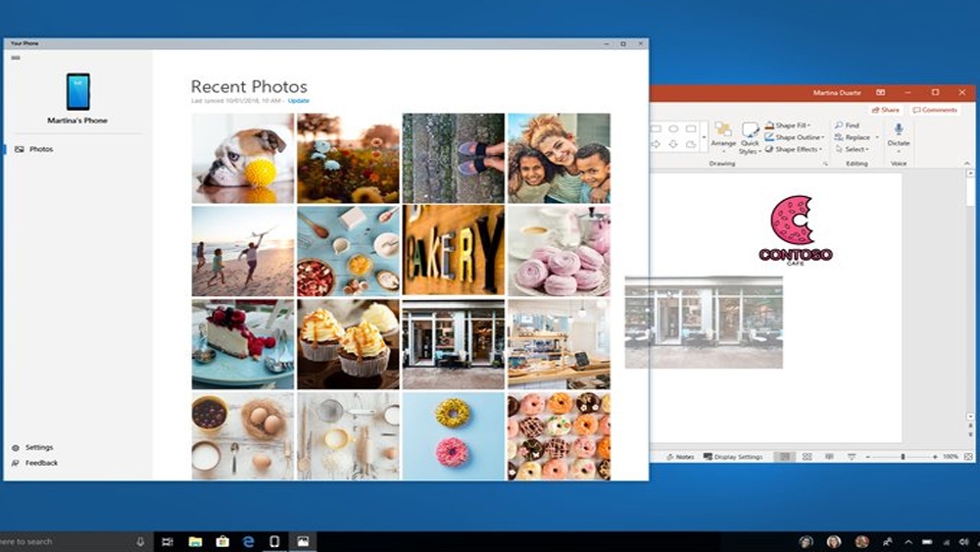Click Martina's Phone device icon
The image size is (980, 552).
[x=78, y=91]
